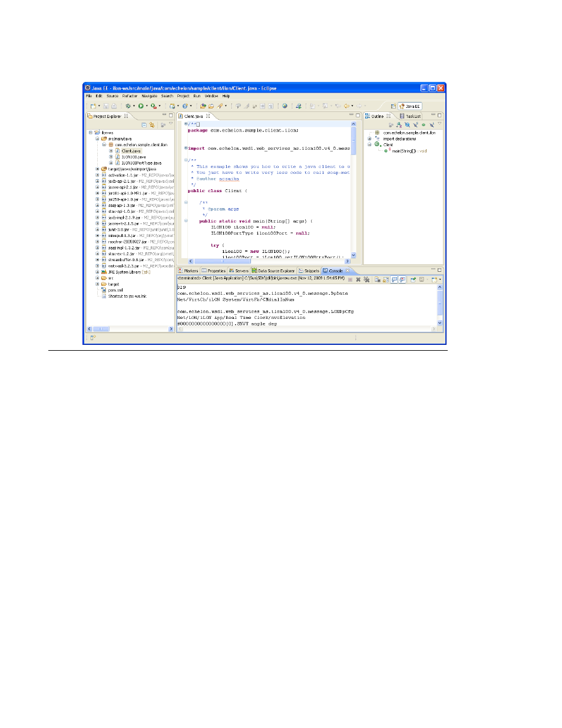Image resolution: width=562 pixels, height=728 pixels.
Task: Expand ILON100.java tree node
Action: coord(111,157)
